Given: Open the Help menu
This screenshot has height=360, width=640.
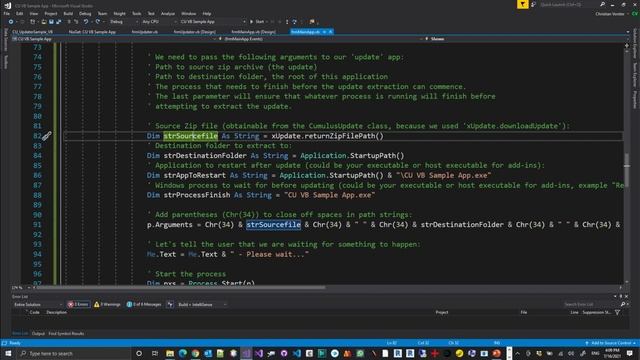Looking at the screenshot, I should [x=207, y=13].
